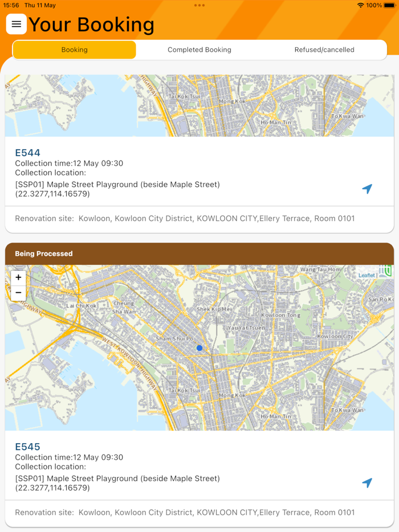Click the Sham Shui Po map label

[174, 338]
